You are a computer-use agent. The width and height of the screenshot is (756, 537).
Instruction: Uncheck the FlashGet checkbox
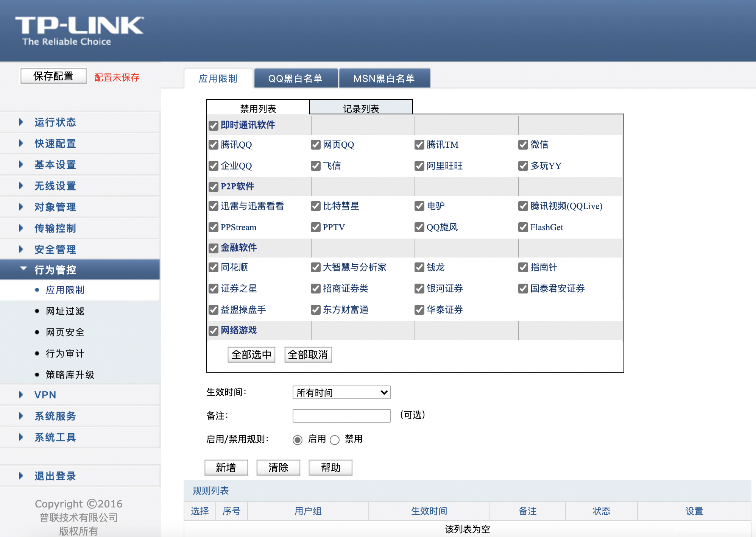coord(523,227)
